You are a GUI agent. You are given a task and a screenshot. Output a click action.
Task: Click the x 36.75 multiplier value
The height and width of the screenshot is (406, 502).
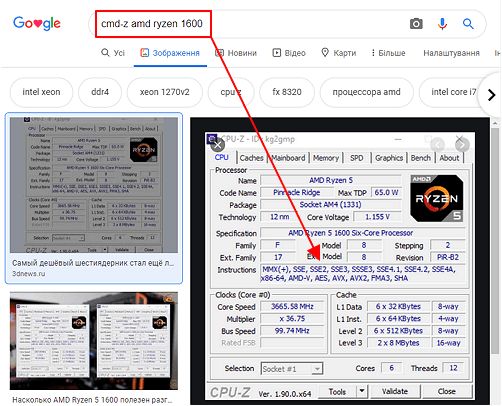click(x=292, y=319)
